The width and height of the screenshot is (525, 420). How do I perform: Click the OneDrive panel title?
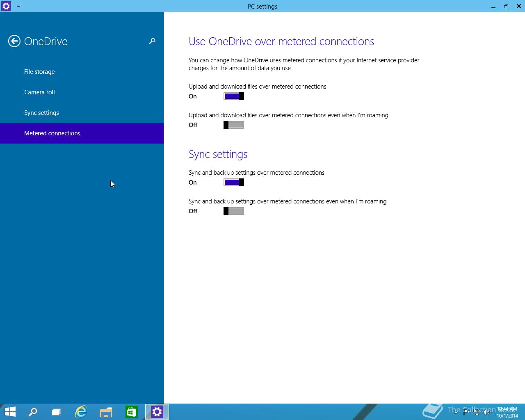[46, 41]
